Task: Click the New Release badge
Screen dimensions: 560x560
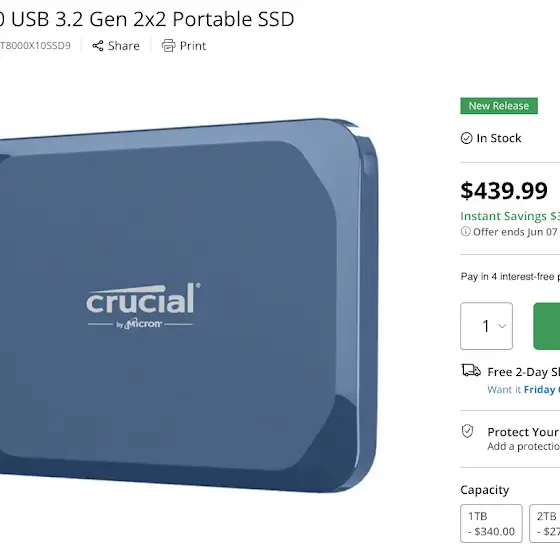Action: tap(499, 106)
